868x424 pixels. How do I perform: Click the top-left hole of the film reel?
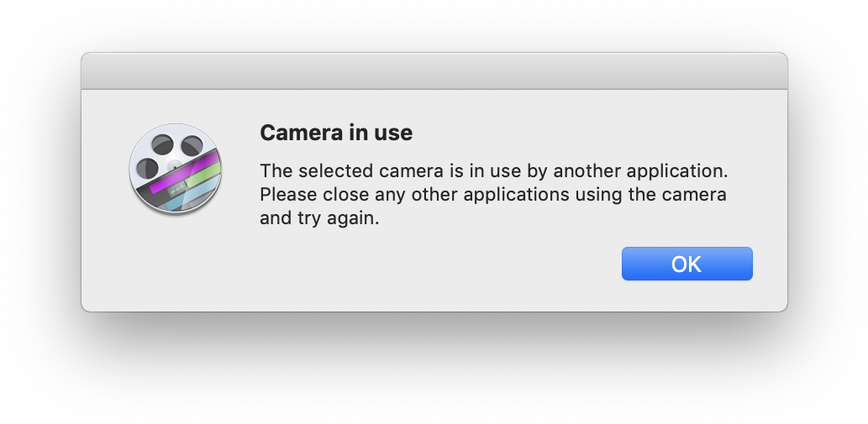[162, 143]
